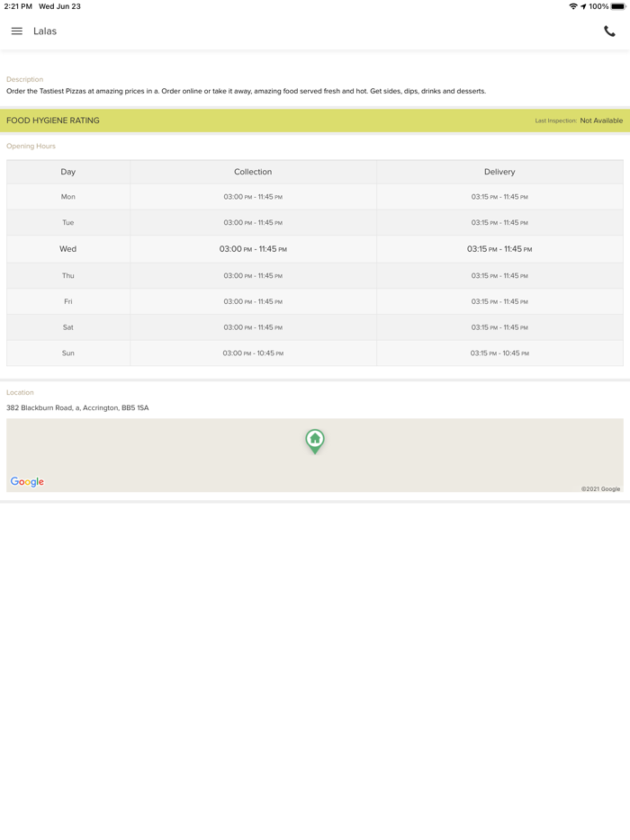Click Monday's delivery hours cell
The height and width of the screenshot is (840, 630).
(499, 197)
